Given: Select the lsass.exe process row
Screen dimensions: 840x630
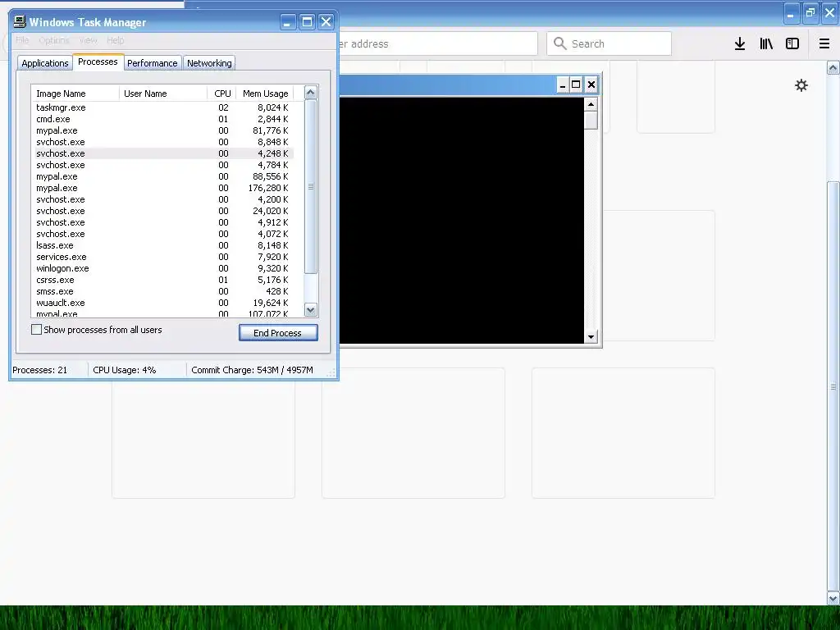Looking at the screenshot, I should (x=162, y=245).
